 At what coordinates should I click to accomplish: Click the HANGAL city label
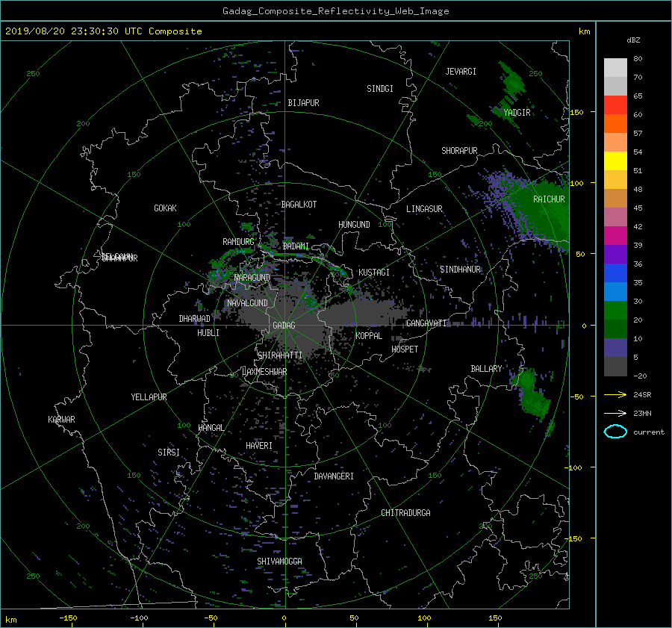pos(211,428)
